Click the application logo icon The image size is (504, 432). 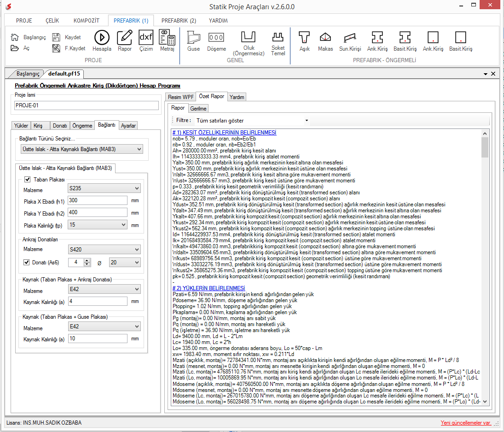[x=9, y=6]
